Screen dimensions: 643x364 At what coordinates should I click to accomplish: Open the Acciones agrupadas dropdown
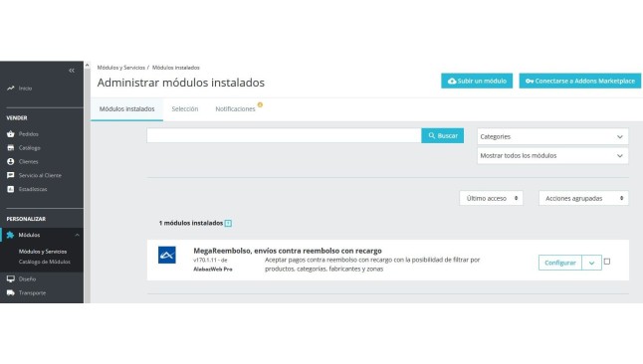point(583,198)
